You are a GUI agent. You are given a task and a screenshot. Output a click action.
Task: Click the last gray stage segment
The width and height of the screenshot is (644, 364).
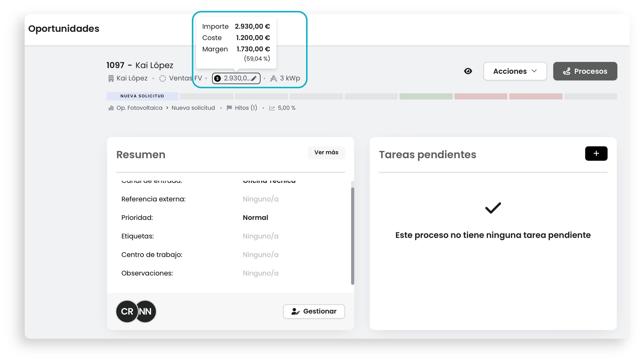590,96
